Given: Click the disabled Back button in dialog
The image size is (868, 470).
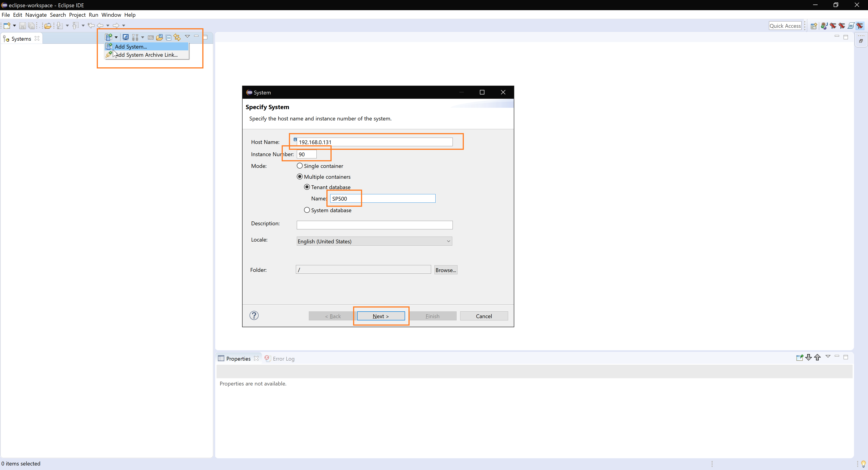Looking at the screenshot, I should 333,316.
